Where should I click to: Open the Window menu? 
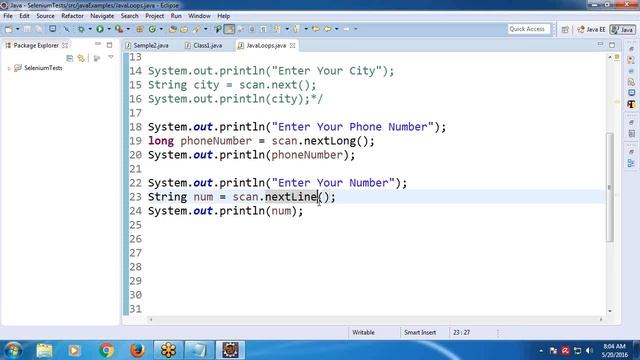[199, 16]
